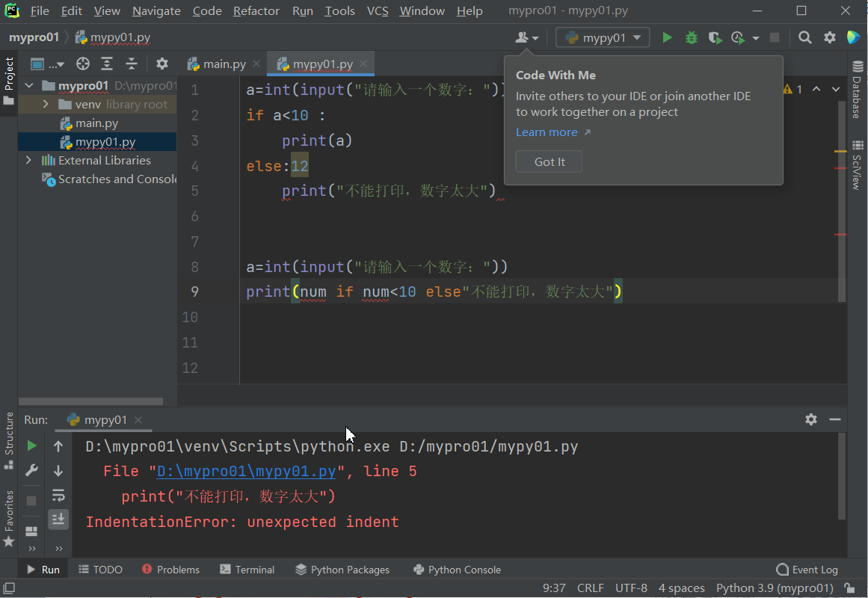
Task: Expand more actions chevron beside scroll-to-end
Action: click(x=58, y=549)
